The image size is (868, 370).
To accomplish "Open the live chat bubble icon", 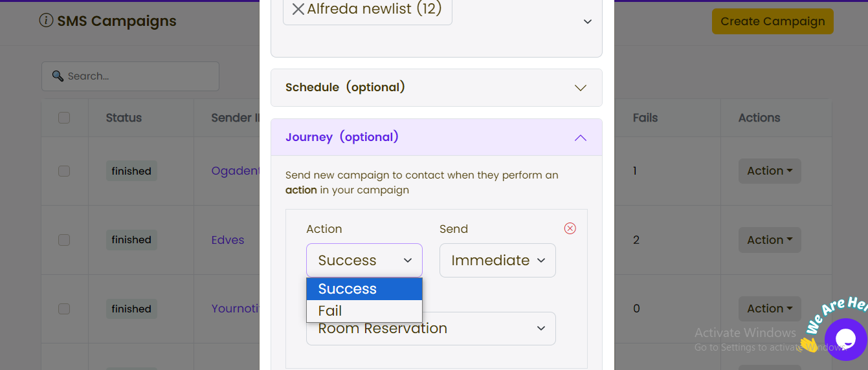I will pos(845,339).
